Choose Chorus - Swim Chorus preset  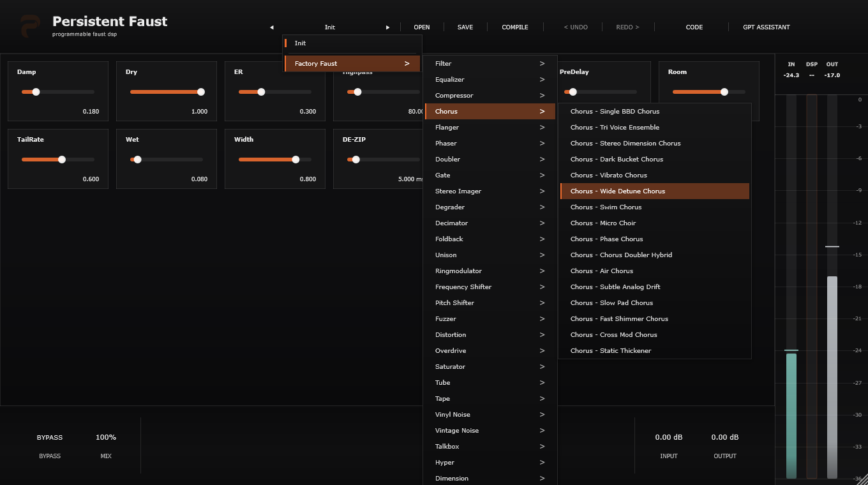[x=655, y=207]
